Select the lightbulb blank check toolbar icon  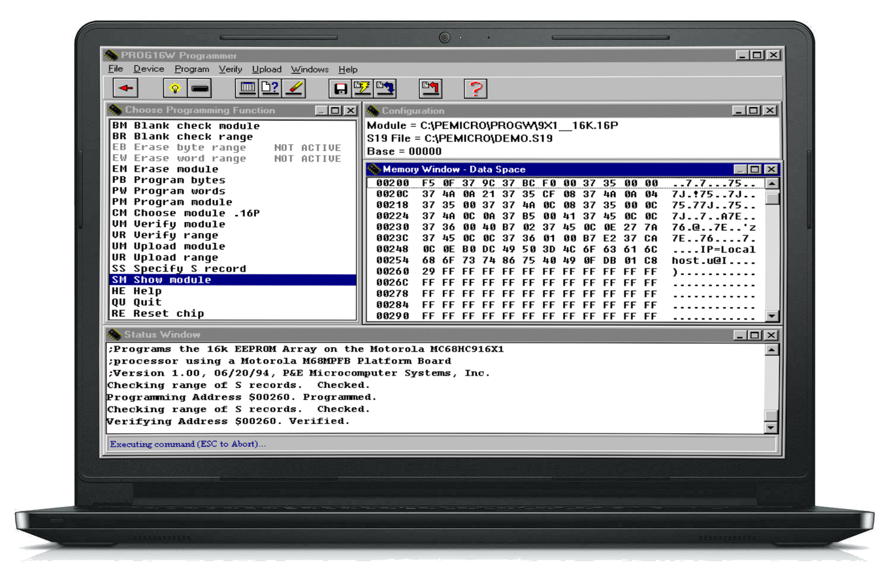pyautogui.click(x=175, y=88)
